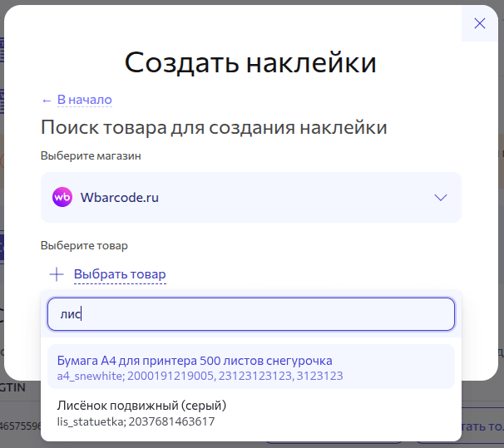
Task: Click the left arrow before В начало
Action: 47,101
